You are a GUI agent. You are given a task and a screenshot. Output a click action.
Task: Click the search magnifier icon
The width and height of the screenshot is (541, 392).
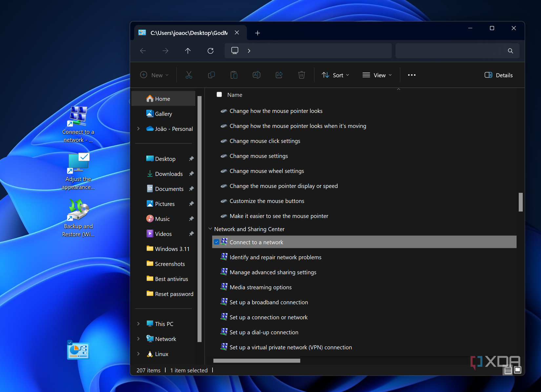(x=510, y=51)
